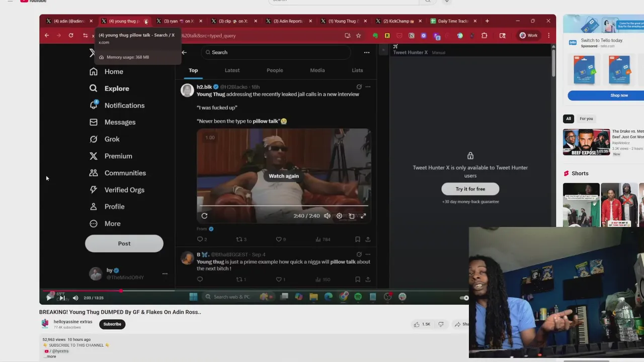
Task: Switch to the Media search tab
Action: (x=317, y=70)
